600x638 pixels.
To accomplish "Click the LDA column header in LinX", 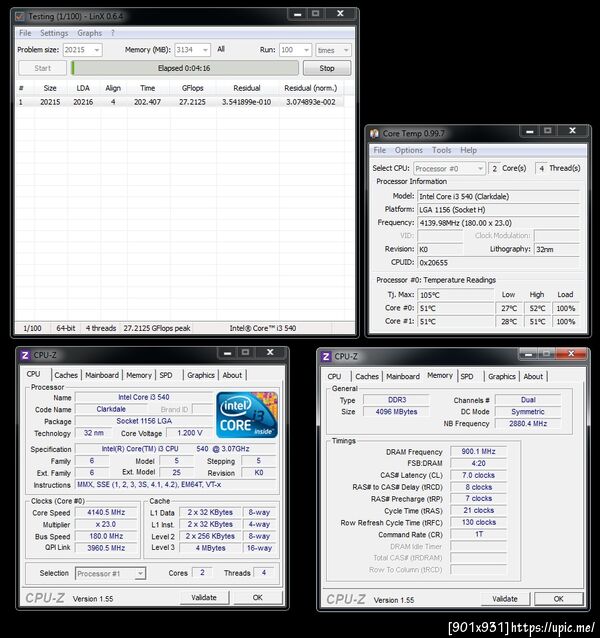I will tap(83, 88).
